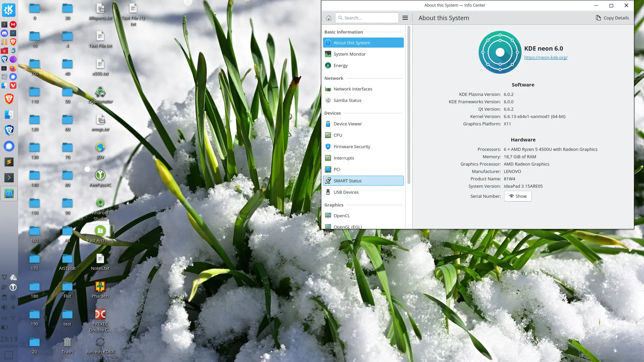Select the Cryptomator desktop icon
This screenshot has height=362, width=644.
point(100,95)
